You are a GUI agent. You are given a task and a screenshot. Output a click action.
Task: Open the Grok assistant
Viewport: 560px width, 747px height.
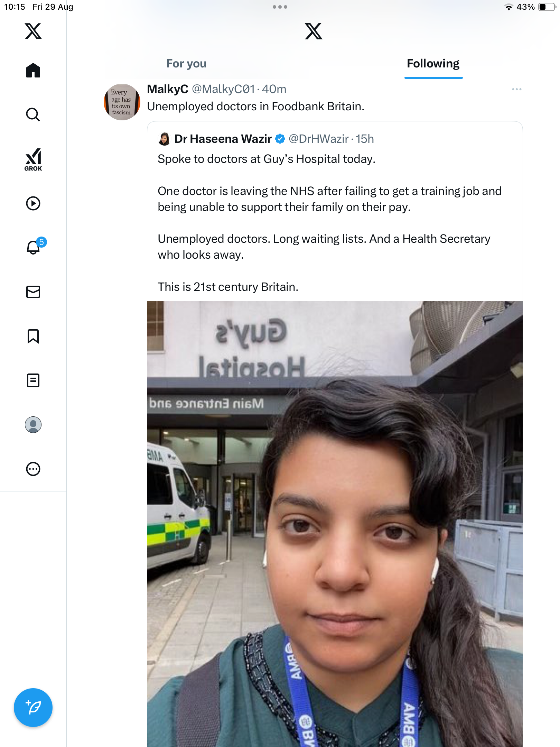33,160
